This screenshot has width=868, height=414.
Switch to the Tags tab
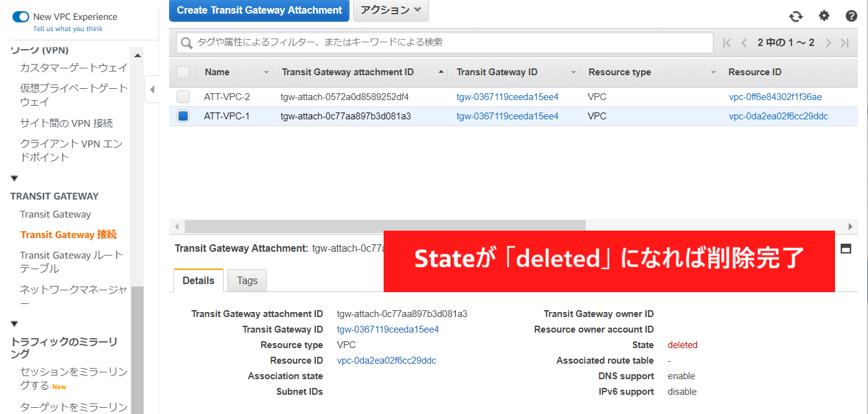pos(247,281)
